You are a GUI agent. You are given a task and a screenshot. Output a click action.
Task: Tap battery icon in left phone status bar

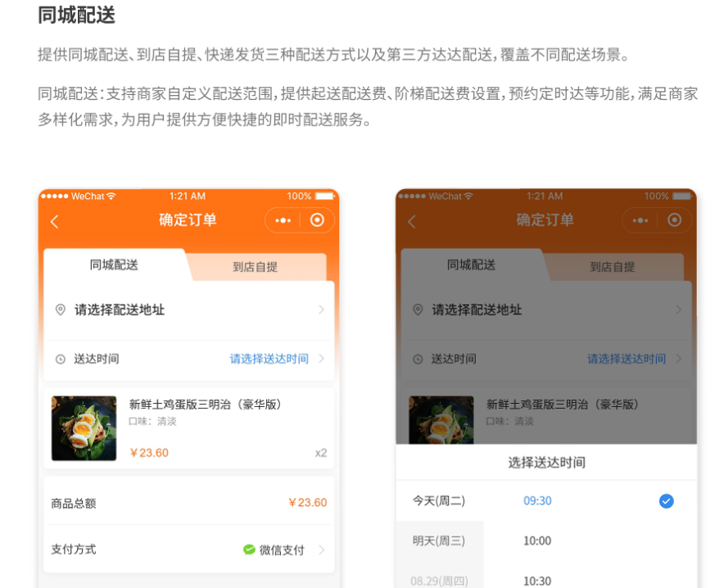[x=326, y=196]
